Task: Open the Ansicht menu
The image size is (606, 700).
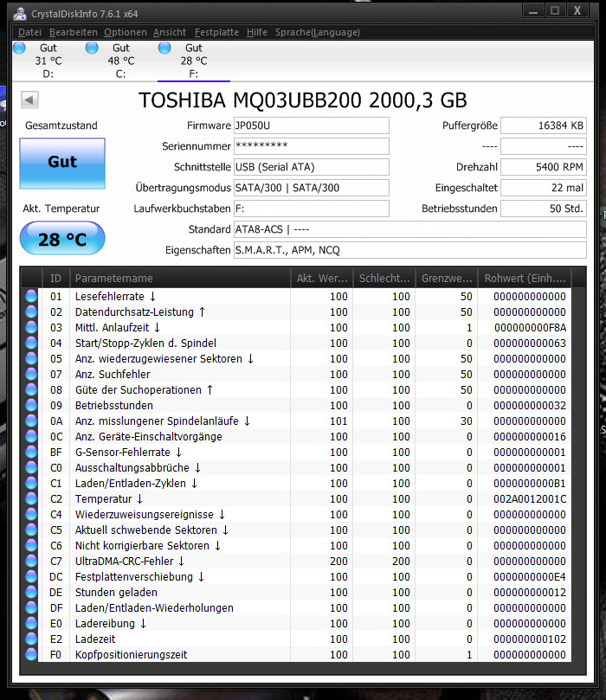Action: point(170,32)
